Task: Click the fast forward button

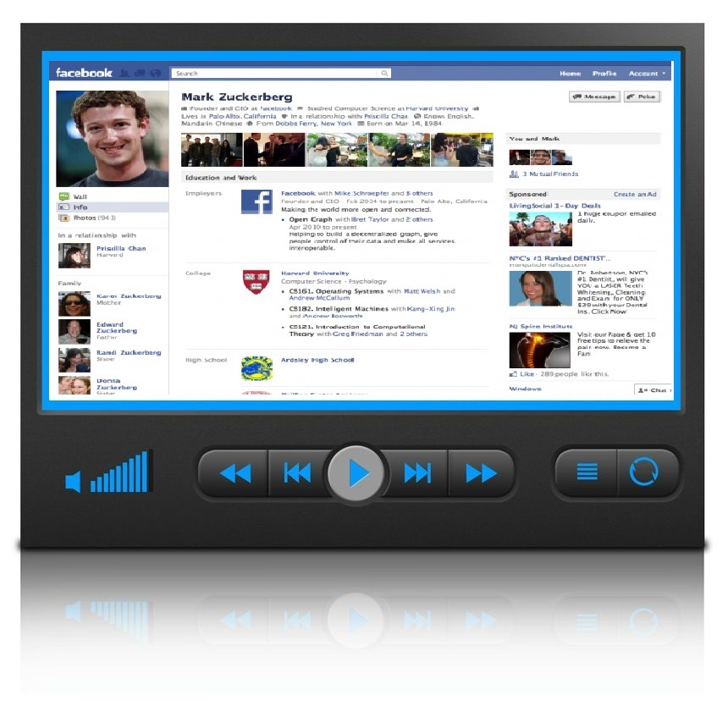Action: pyautogui.click(x=481, y=473)
